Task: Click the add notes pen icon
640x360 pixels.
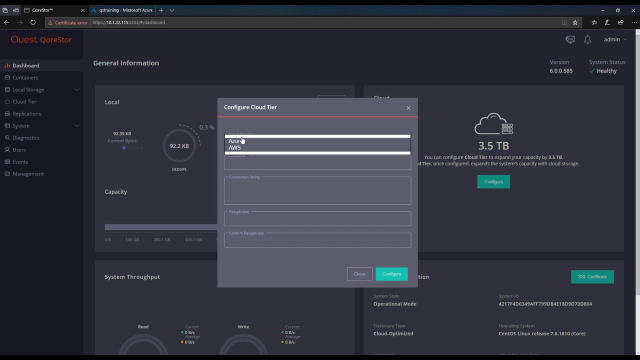Action: (x=607, y=22)
